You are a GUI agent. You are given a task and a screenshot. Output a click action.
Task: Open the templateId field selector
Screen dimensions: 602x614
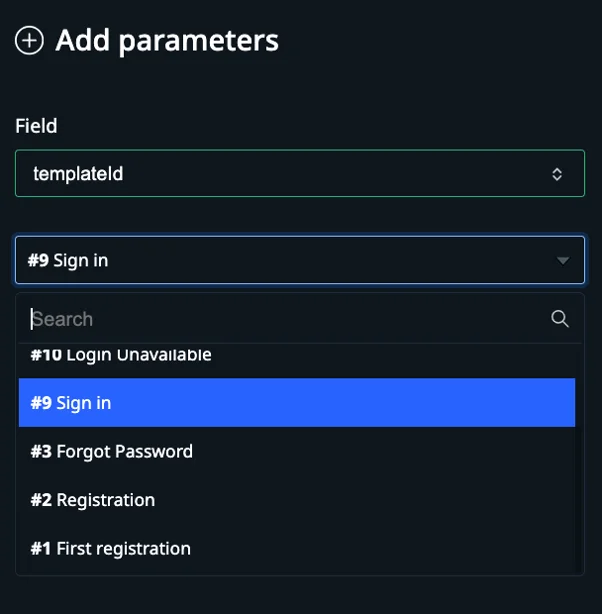(x=299, y=174)
